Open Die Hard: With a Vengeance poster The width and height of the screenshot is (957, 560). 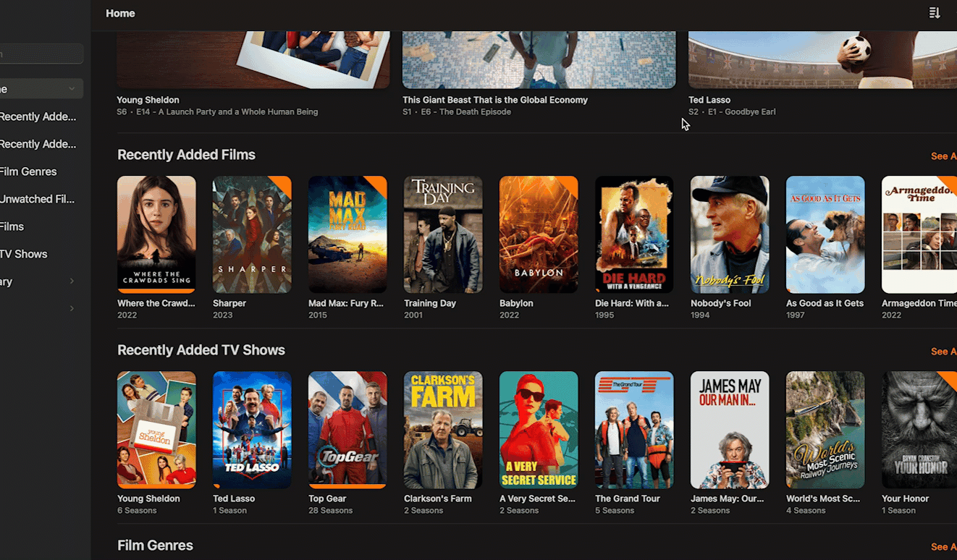click(634, 234)
